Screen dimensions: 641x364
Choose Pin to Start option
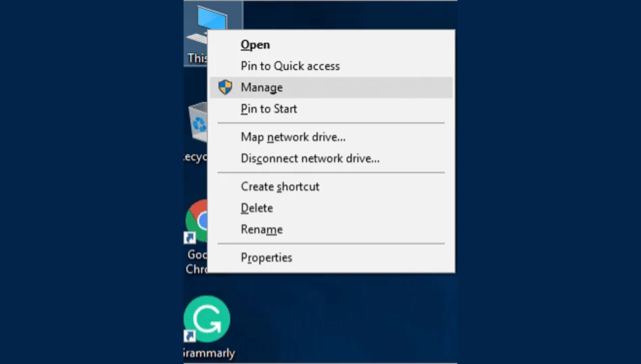tap(331, 109)
